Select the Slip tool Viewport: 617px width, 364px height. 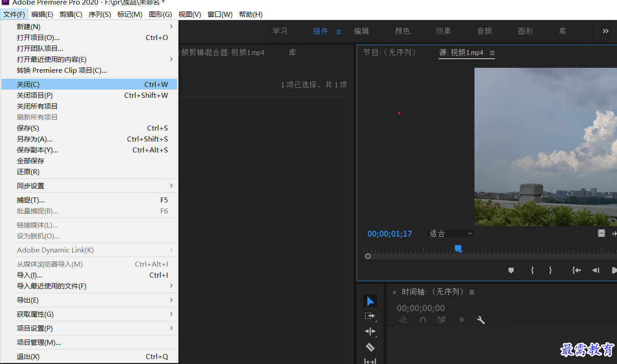(370, 361)
